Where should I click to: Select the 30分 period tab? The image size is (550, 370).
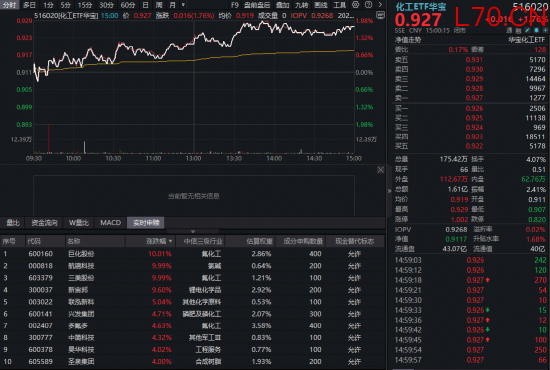point(106,5)
